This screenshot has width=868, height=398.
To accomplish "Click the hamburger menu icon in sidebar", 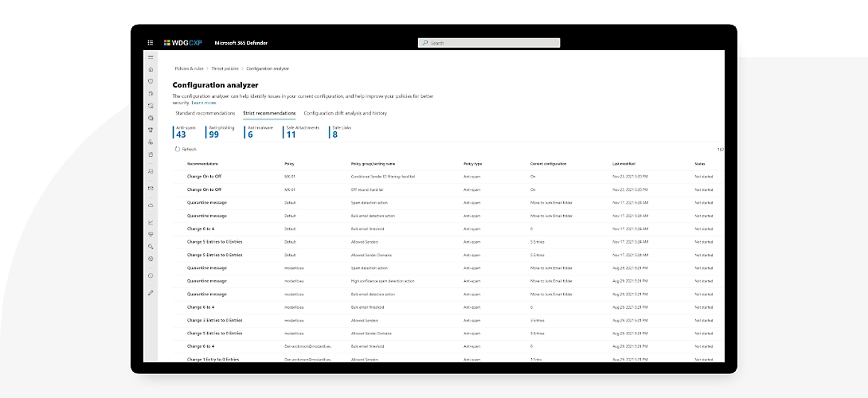I will point(151,57).
